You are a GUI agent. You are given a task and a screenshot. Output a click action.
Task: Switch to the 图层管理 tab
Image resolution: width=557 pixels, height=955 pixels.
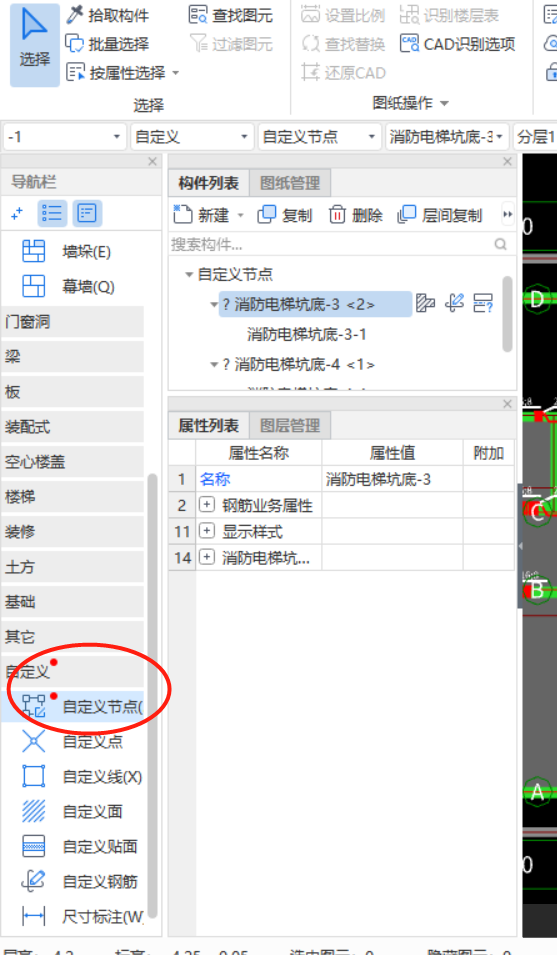pyautogui.click(x=290, y=426)
